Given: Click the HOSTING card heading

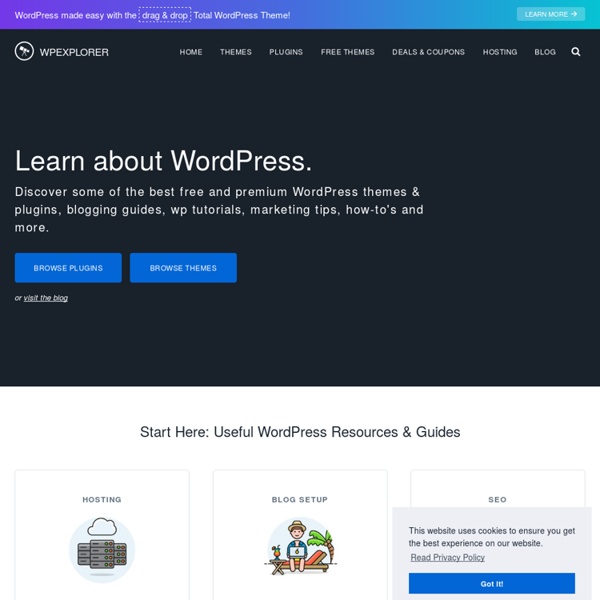Looking at the screenshot, I should pos(102,499).
